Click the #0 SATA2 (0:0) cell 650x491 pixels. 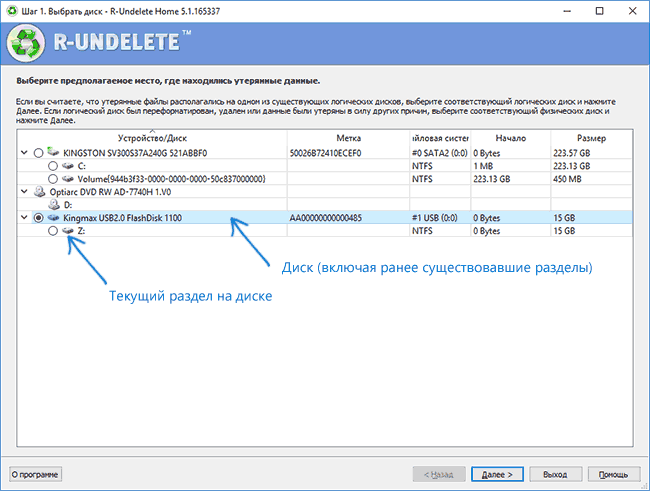pos(439,153)
